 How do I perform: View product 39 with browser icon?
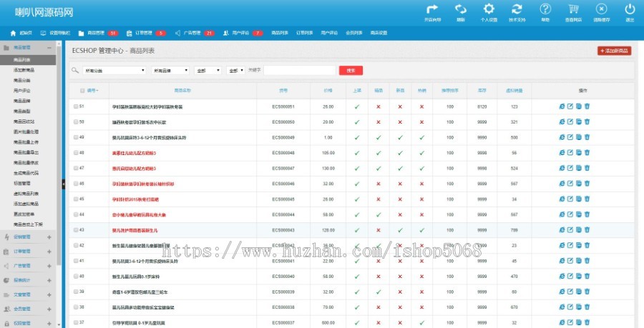562,292
